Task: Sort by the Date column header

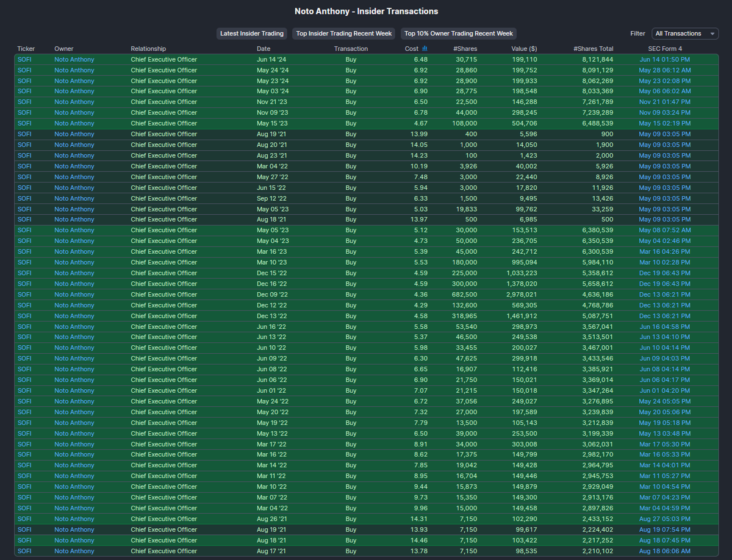Action: click(264, 49)
